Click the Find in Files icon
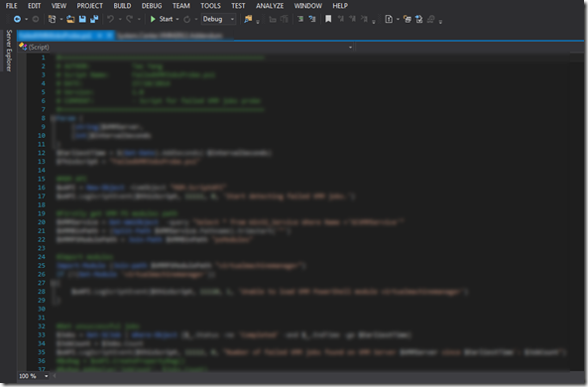The width and height of the screenshot is (588, 387). [248, 19]
